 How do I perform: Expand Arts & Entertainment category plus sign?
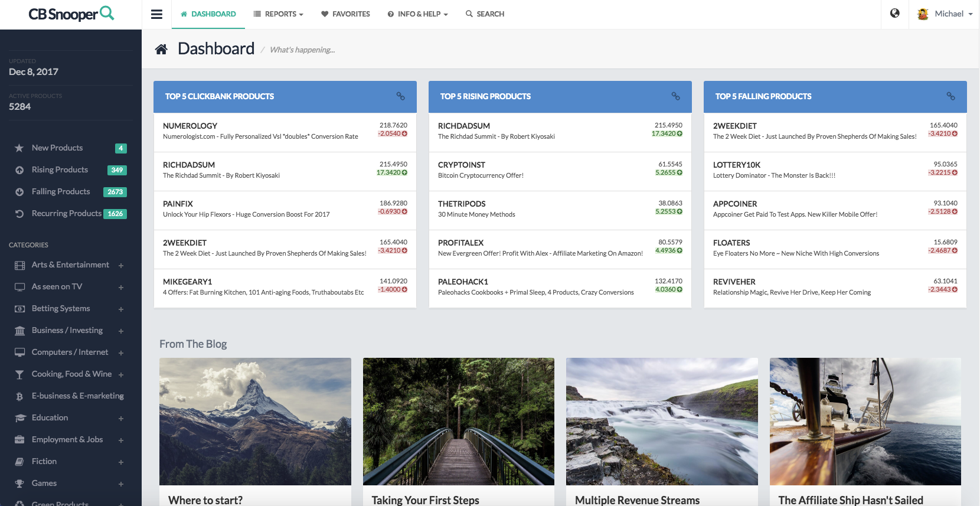coord(121,266)
